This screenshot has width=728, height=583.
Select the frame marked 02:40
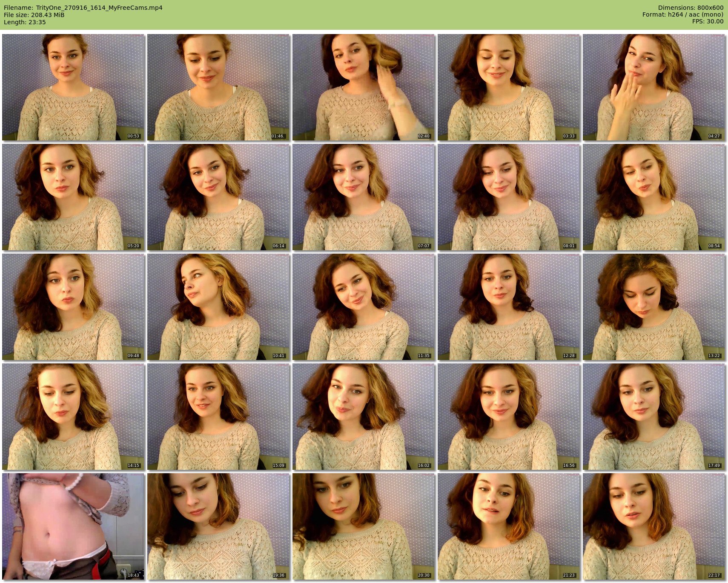pyautogui.click(x=363, y=87)
